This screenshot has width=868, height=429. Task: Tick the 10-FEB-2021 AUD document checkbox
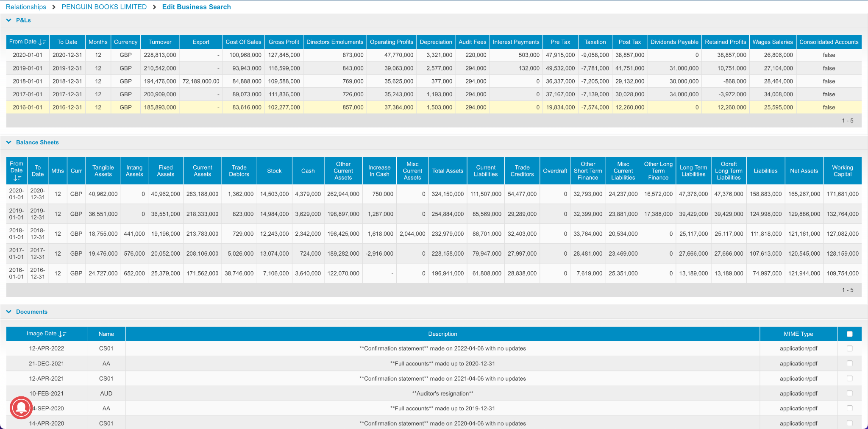[x=849, y=393]
